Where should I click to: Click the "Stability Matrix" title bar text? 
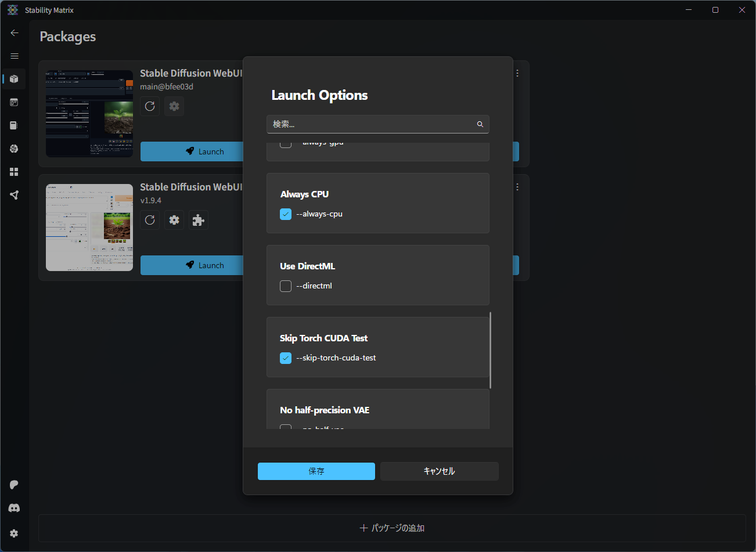pyautogui.click(x=49, y=10)
